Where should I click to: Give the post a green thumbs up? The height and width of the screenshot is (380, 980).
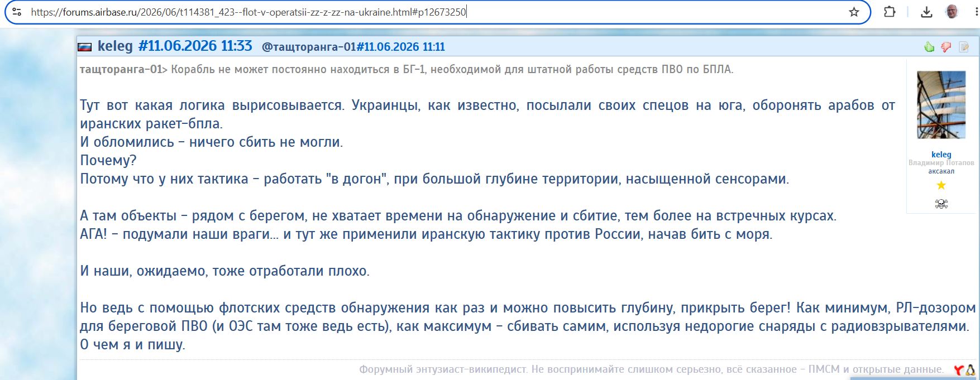(x=929, y=47)
